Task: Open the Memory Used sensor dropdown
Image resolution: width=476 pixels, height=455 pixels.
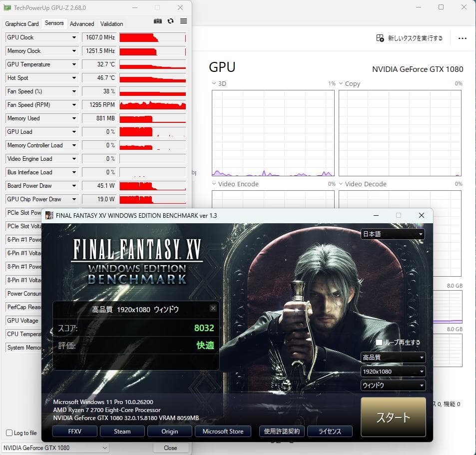Action: click(x=74, y=118)
